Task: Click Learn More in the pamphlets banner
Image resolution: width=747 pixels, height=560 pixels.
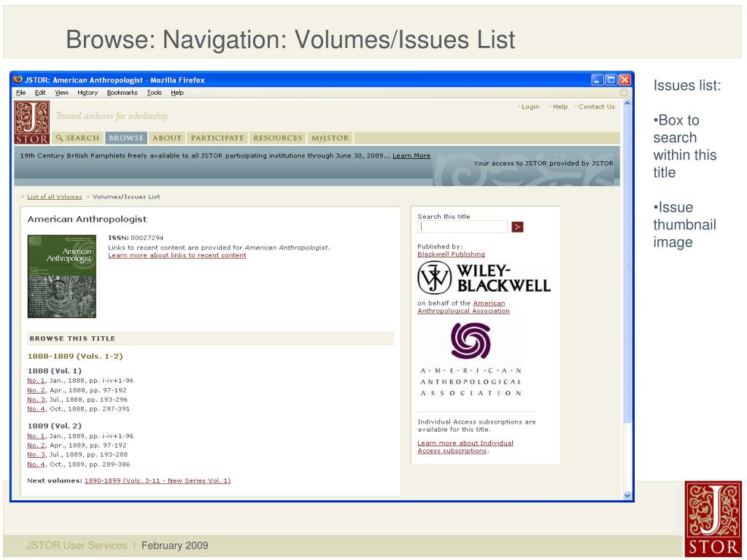Action: 411,156
